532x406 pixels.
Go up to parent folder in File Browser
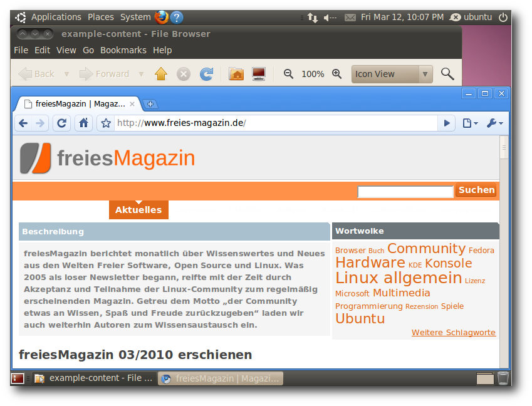click(161, 73)
